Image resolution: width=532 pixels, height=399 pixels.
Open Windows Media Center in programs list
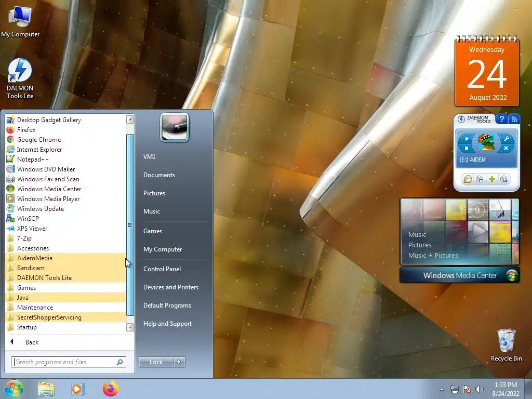click(x=65, y=189)
